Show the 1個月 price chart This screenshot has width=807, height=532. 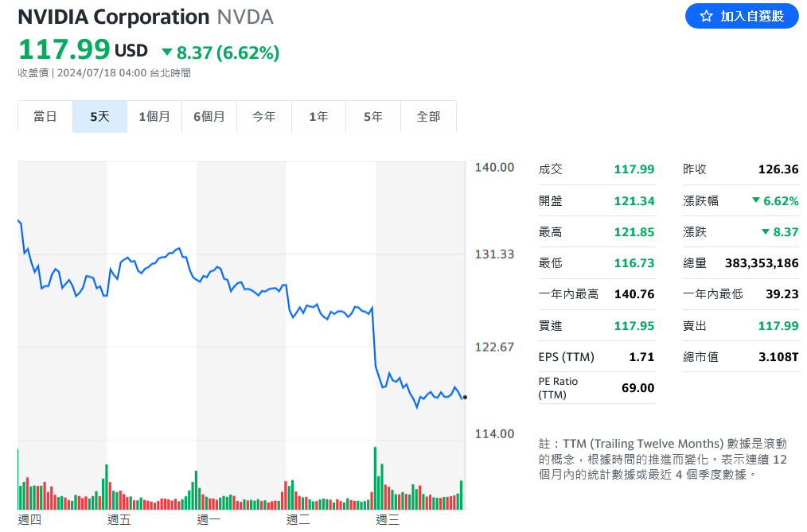[x=154, y=117]
